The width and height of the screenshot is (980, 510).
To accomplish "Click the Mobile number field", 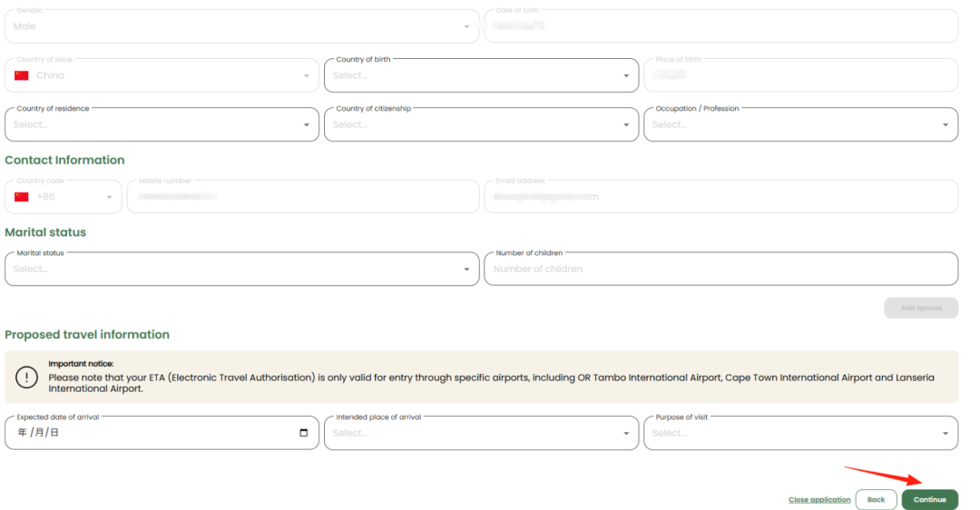I will click(x=303, y=197).
